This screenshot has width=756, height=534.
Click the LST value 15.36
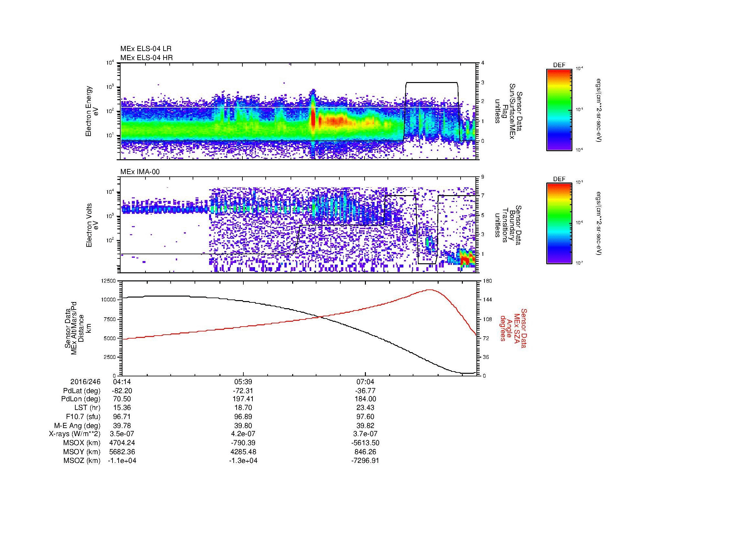pyautogui.click(x=122, y=408)
